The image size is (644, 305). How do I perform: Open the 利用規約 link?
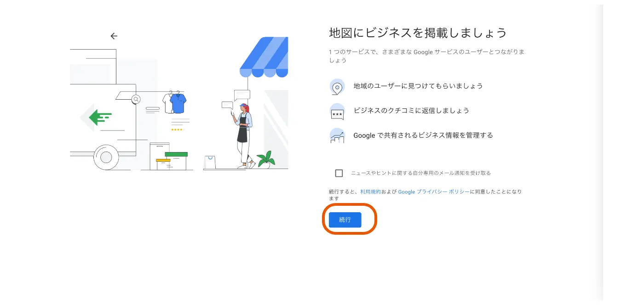point(370,192)
